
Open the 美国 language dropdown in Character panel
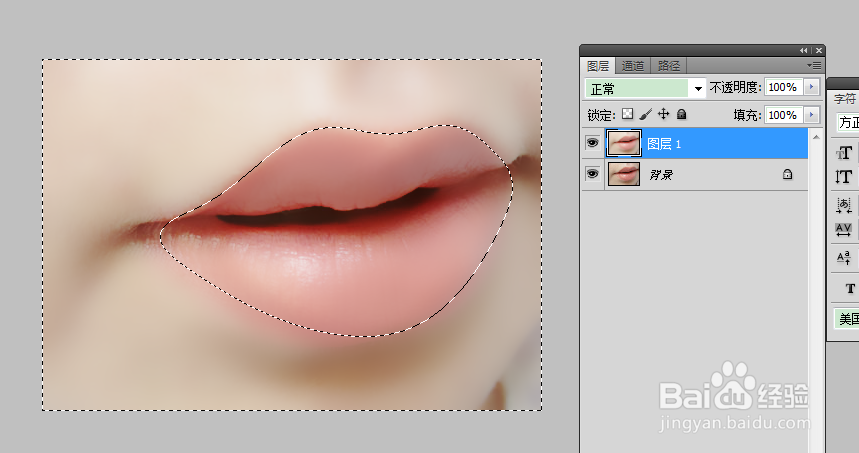[x=847, y=318]
